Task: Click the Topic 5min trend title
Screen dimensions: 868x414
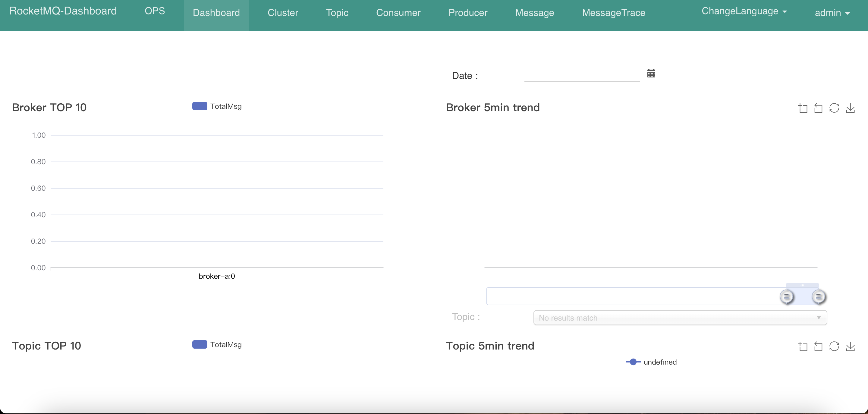Action: [x=490, y=346]
